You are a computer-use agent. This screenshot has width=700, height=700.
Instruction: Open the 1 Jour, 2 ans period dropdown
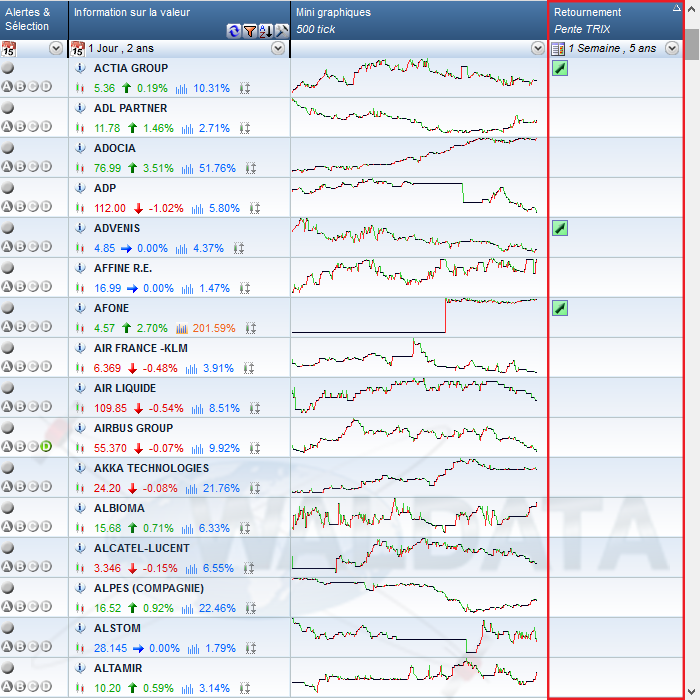click(x=278, y=48)
